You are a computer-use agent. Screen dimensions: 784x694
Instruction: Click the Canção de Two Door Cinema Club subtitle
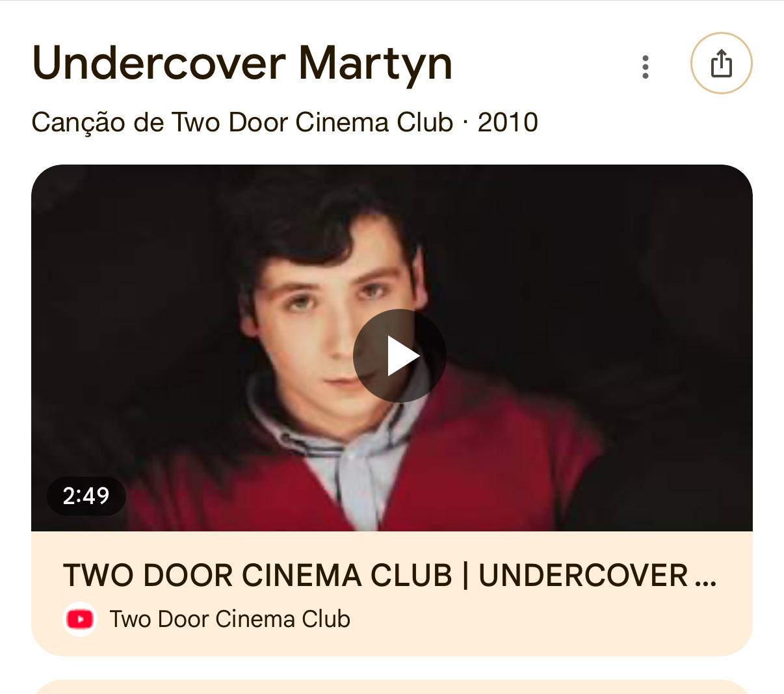pos(242,122)
